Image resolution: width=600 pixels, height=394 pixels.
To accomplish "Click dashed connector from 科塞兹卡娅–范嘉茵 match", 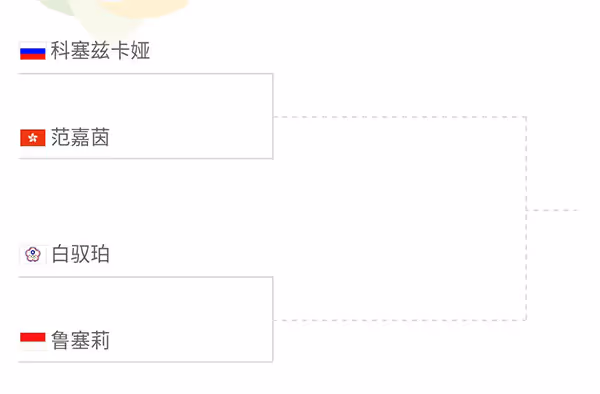I will coord(399,117).
